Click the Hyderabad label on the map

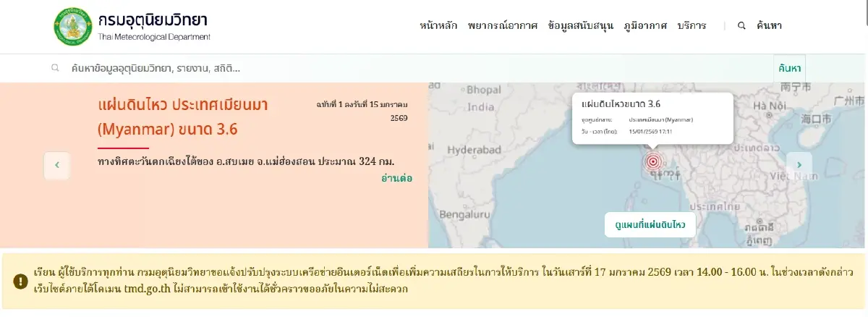point(473,150)
